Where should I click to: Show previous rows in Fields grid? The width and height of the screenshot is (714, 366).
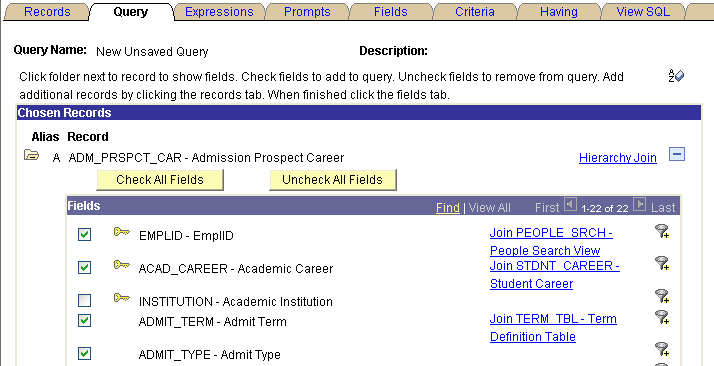[570, 205]
